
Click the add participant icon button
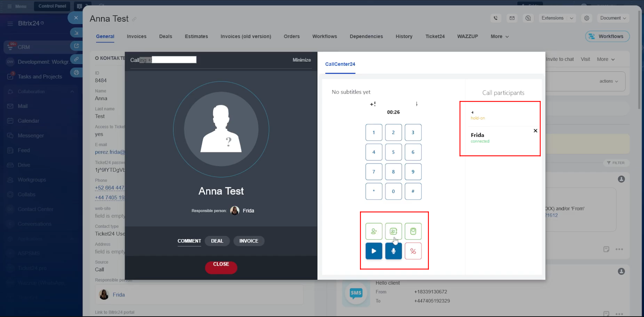pyautogui.click(x=374, y=231)
